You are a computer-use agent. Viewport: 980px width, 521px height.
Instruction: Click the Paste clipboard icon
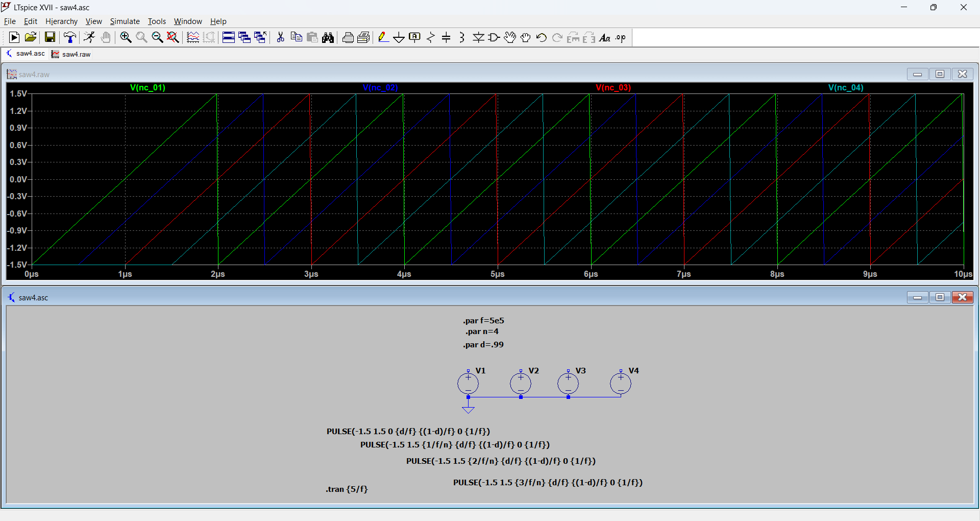click(312, 37)
